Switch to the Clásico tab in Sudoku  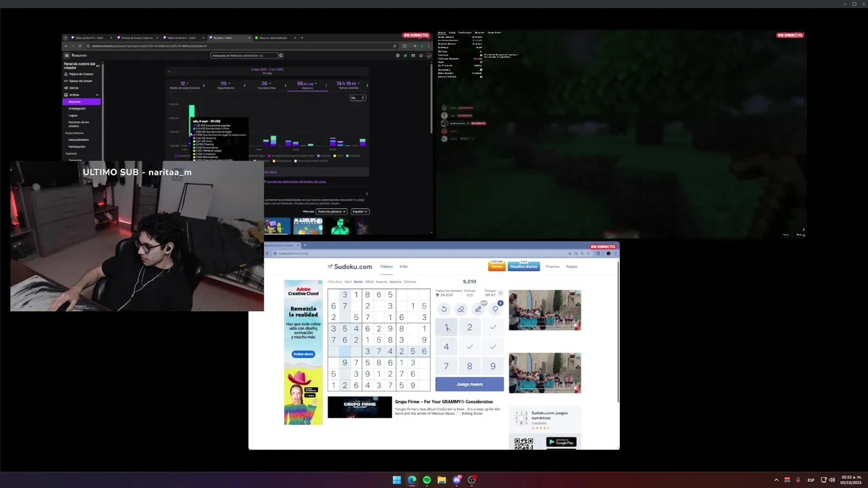coord(387,266)
